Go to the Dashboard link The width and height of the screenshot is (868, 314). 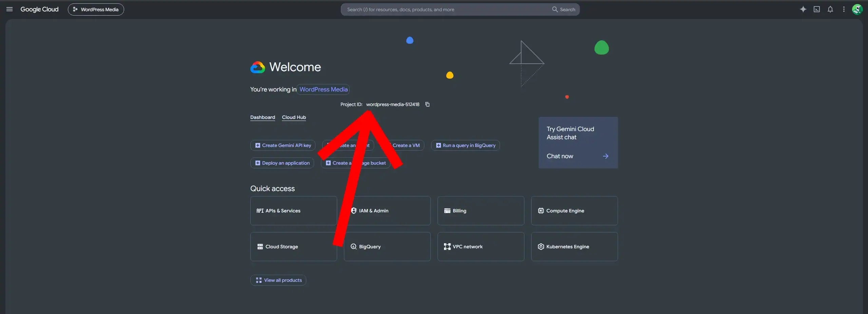263,117
